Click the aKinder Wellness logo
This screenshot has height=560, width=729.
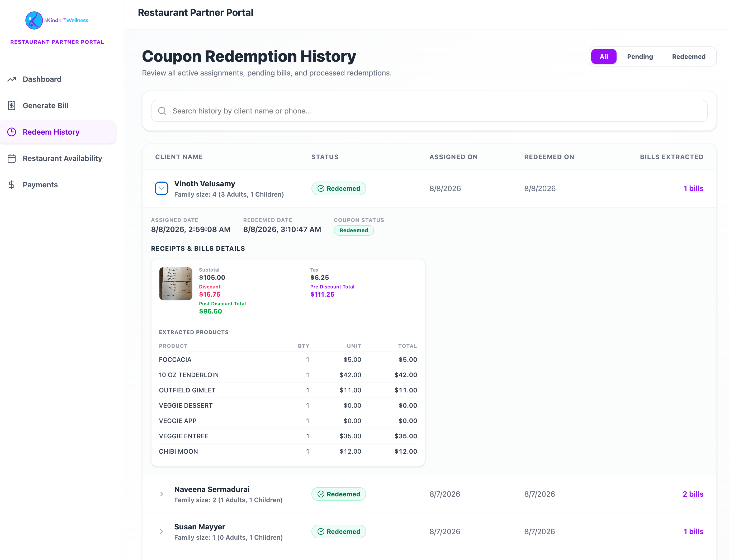[x=57, y=20]
